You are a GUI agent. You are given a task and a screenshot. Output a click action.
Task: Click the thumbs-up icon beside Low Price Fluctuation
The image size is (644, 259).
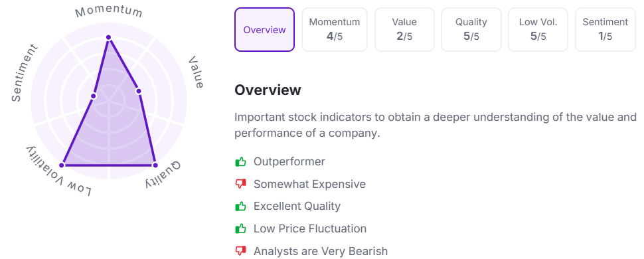(x=240, y=228)
